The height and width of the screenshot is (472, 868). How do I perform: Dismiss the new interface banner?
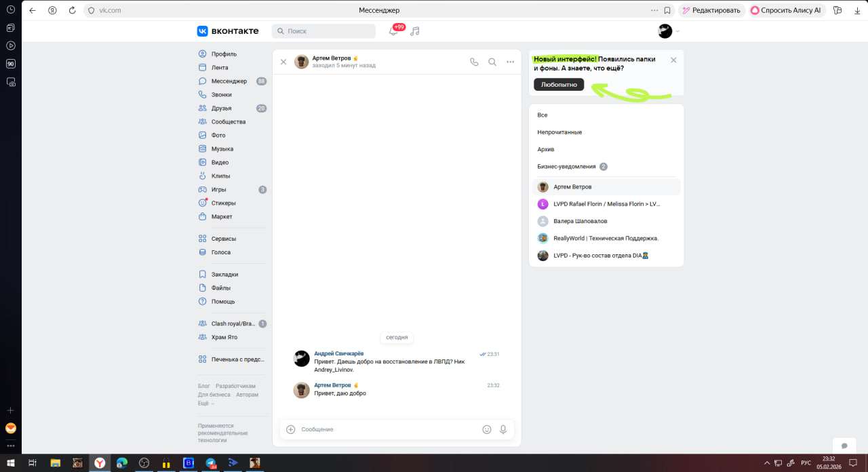pyautogui.click(x=673, y=60)
